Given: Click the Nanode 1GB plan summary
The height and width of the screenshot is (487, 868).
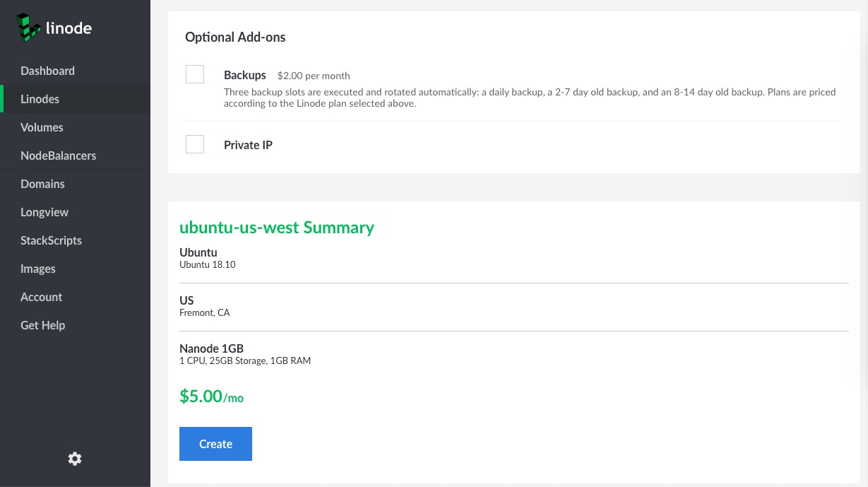Looking at the screenshot, I should click(211, 348).
